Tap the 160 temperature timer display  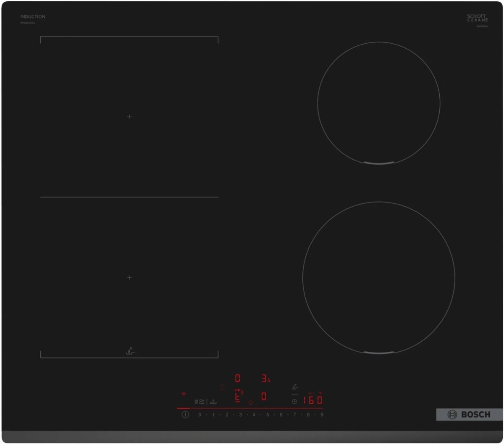tap(313, 400)
